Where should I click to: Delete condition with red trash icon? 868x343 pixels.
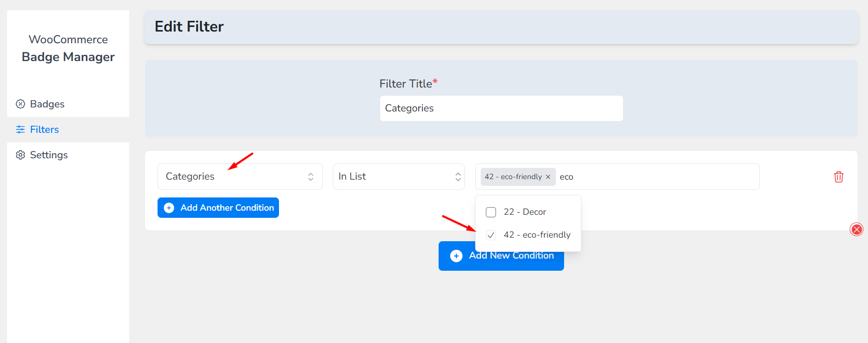839,177
